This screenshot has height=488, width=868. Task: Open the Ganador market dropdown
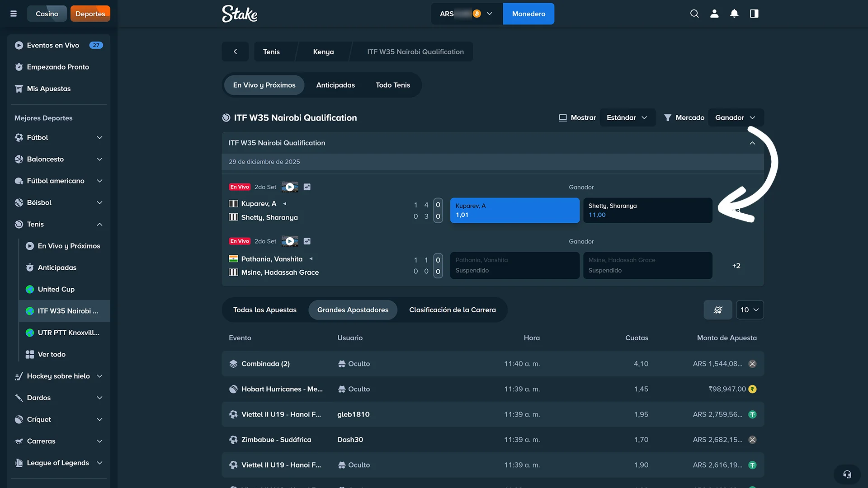pos(735,117)
